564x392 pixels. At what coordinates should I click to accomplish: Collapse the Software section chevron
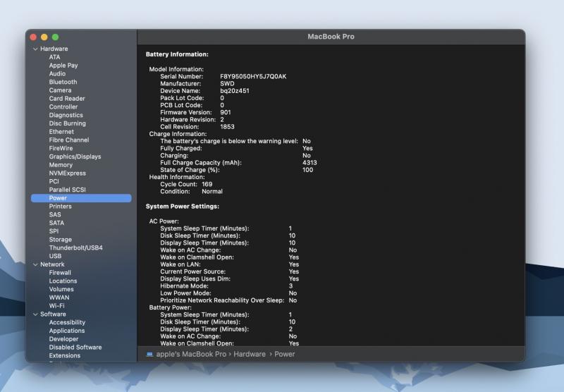coord(35,314)
